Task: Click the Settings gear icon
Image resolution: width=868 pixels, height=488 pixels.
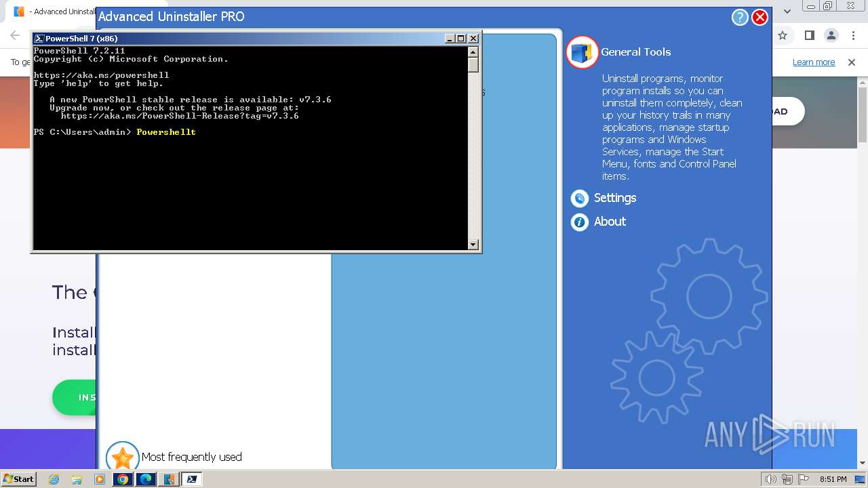Action: click(579, 198)
